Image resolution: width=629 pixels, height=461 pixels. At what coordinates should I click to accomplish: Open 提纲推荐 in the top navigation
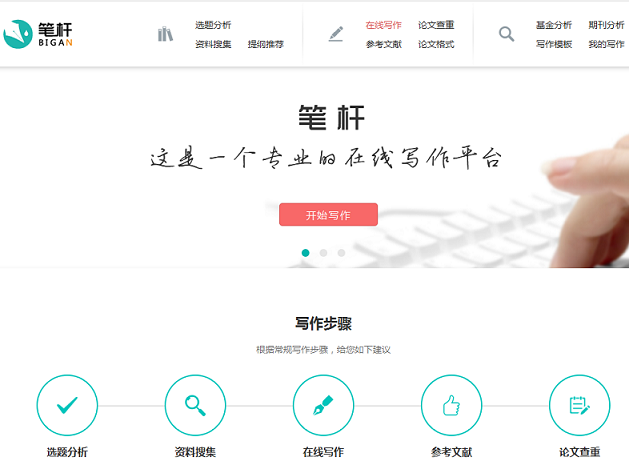click(x=266, y=44)
